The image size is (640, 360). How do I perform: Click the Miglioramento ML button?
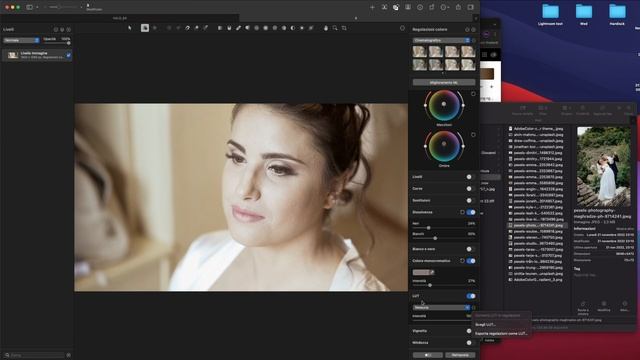tap(444, 82)
